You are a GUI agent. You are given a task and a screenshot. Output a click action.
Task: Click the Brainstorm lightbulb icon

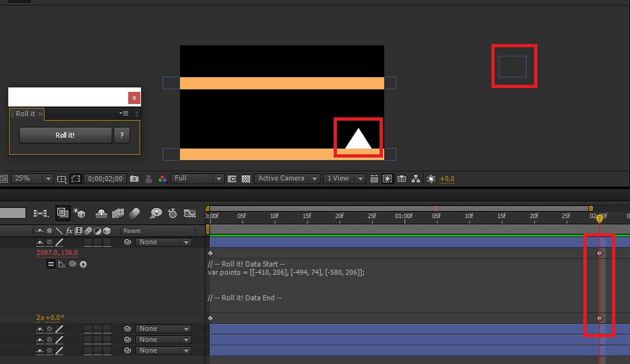(x=156, y=213)
